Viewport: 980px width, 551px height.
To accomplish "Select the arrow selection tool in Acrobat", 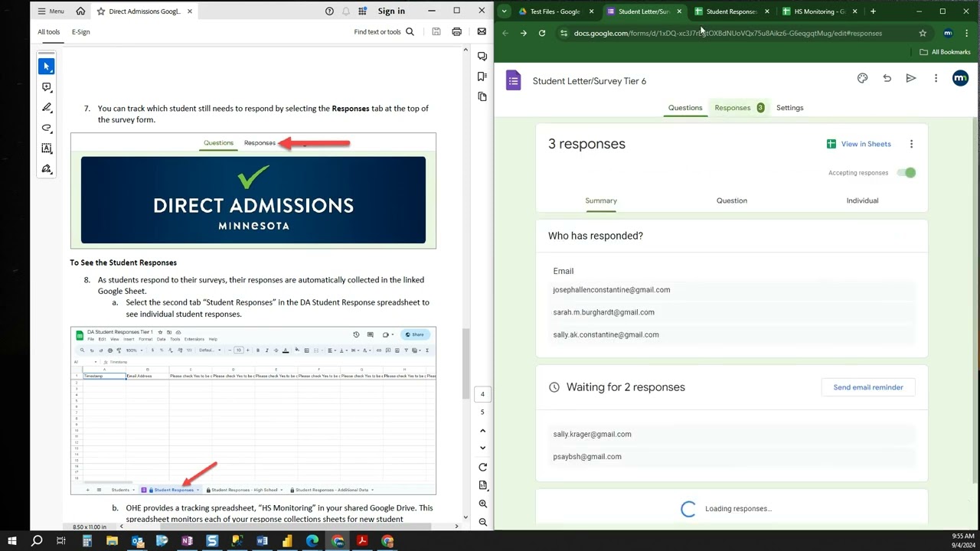I will pyautogui.click(x=47, y=67).
